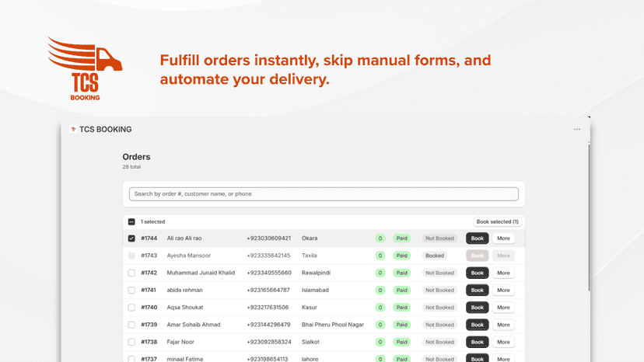Click the small TCS Booking app icon
Viewport: 644px width, 362px height.
73,129
